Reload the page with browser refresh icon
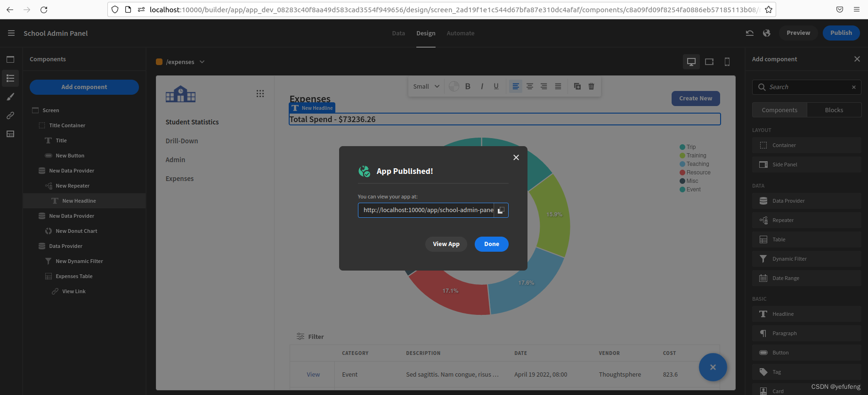This screenshot has height=395, width=868. coord(44,9)
